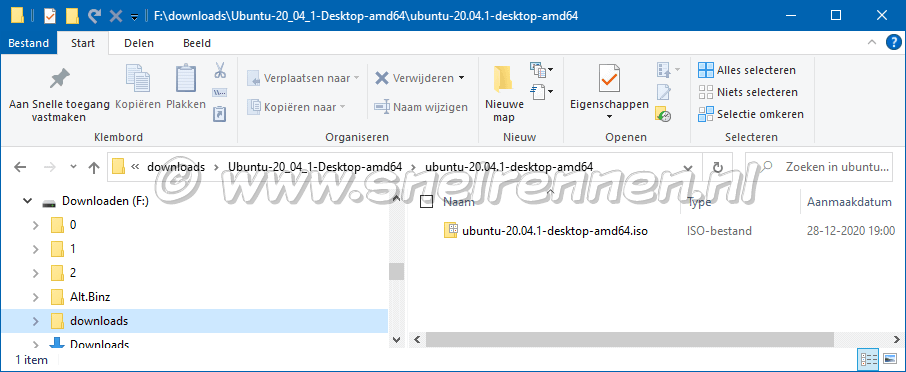This screenshot has width=906, height=372.
Task: Go back with the back arrow
Action: click(x=20, y=168)
